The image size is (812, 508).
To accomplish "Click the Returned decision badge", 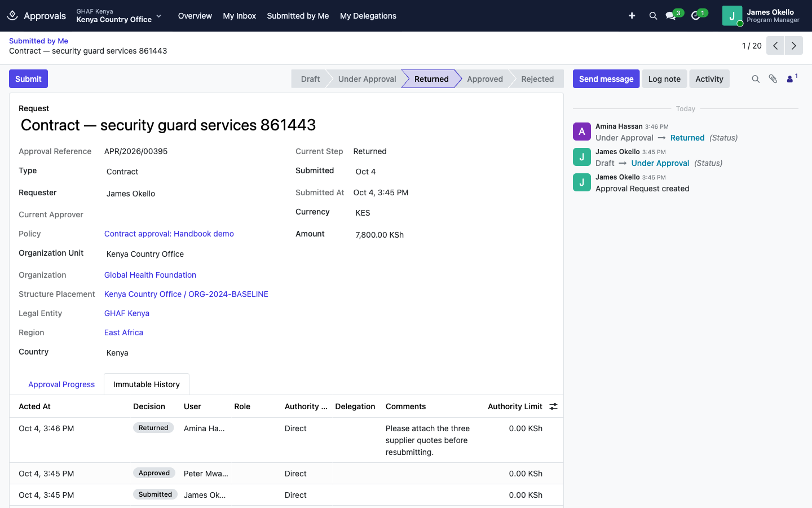I will 153,428.
